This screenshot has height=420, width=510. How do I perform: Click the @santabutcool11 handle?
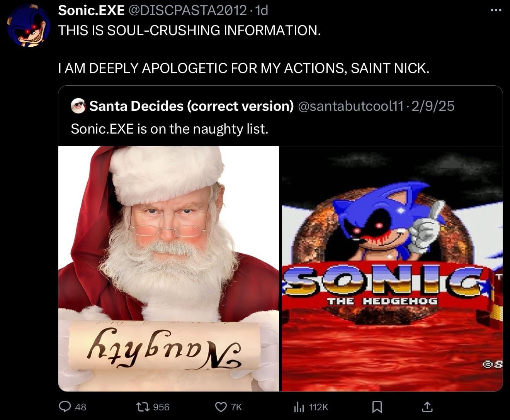[351, 106]
